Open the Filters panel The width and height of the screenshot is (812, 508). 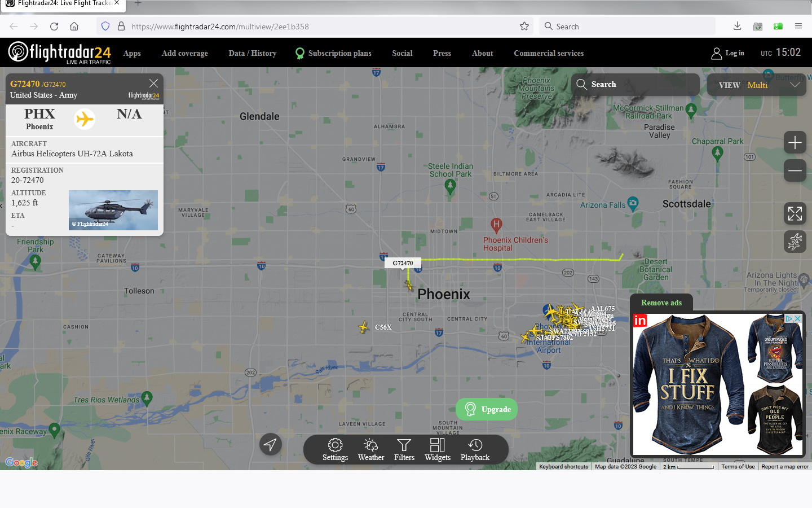tap(404, 450)
